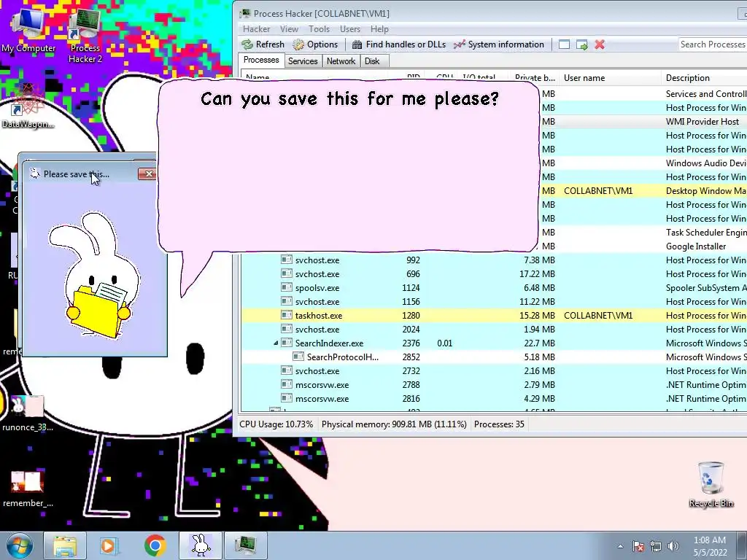Open the remember_... desktop file
747x560 pixels.
(x=28, y=489)
